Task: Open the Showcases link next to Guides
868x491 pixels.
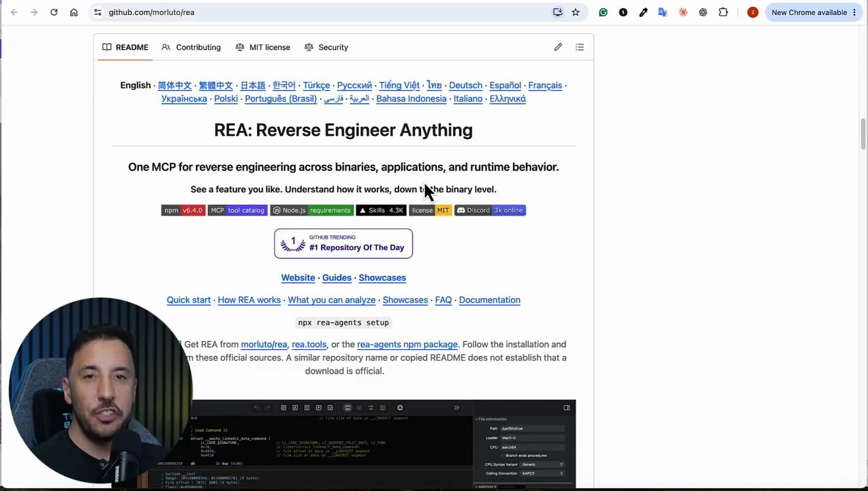Action: coord(382,278)
